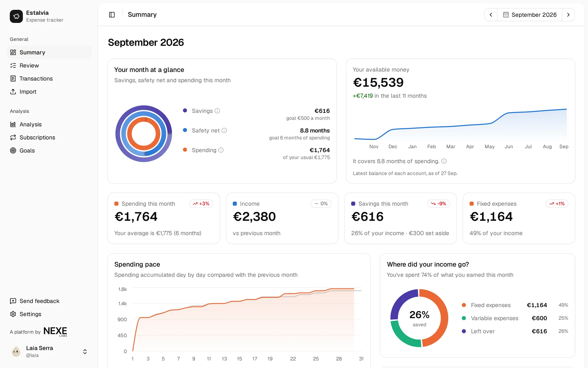Go to previous month arrow
Image resolution: width=588 pixels, height=368 pixels.
pyautogui.click(x=491, y=15)
